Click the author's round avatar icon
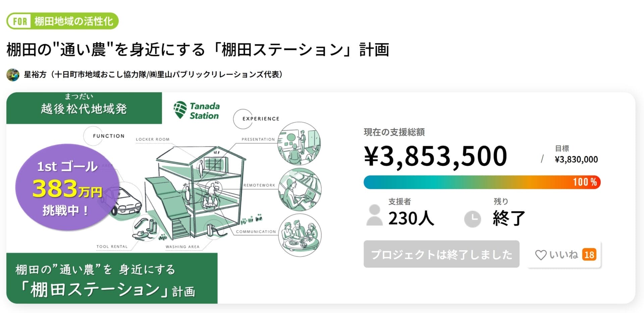This screenshot has width=644, height=313. coord(13,74)
